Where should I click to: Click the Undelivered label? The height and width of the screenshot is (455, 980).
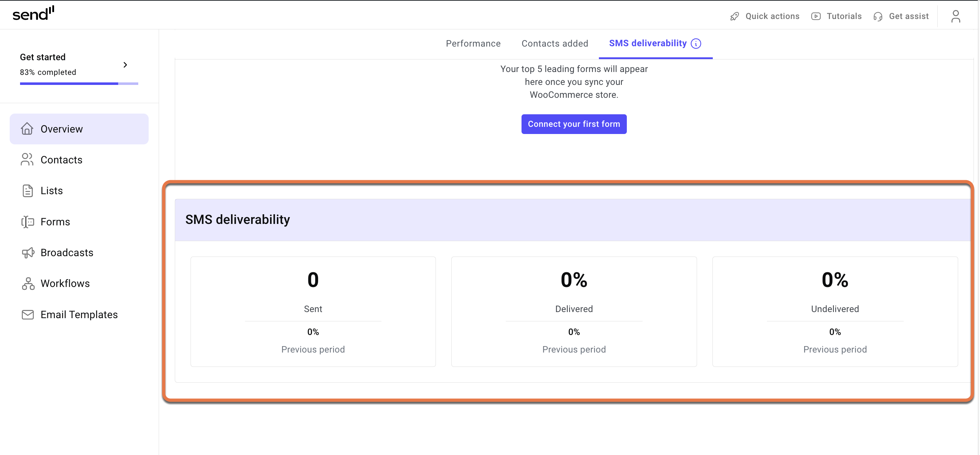click(x=835, y=309)
